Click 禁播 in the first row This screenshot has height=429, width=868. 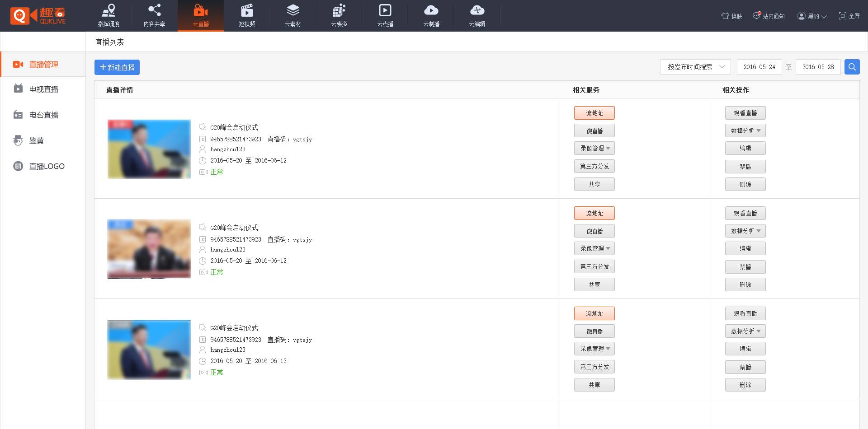(745, 167)
